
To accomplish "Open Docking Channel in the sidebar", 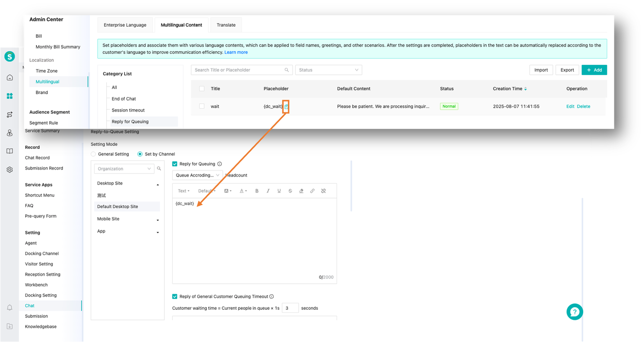I will [42, 253].
